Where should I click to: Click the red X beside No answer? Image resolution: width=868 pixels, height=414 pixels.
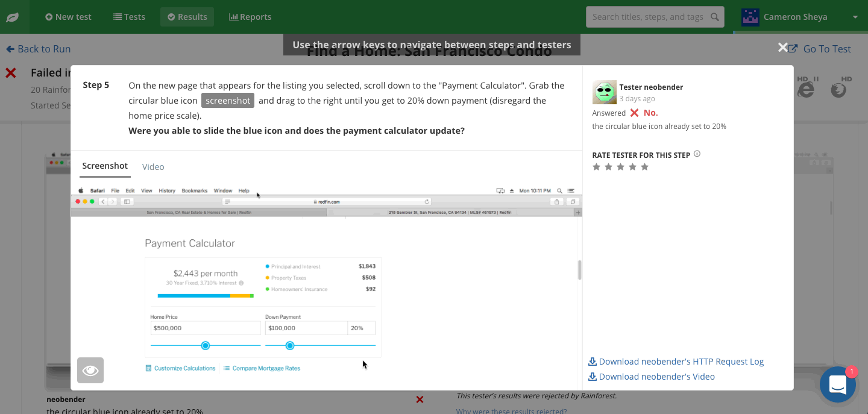coord(634,113)
